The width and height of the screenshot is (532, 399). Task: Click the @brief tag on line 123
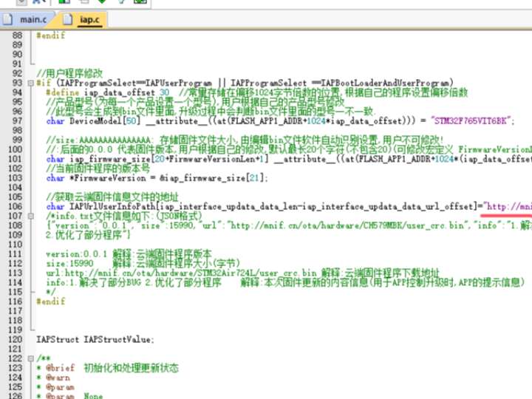pos(61,368)
